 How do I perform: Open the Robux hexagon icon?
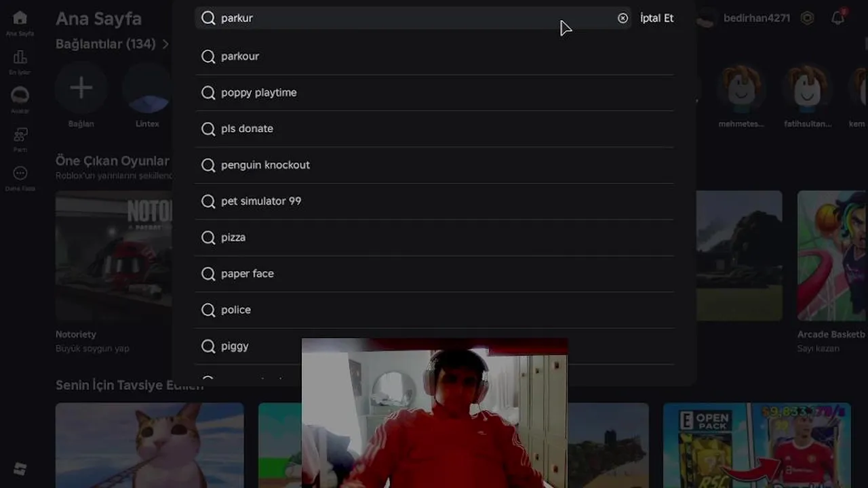pos(807,18)
